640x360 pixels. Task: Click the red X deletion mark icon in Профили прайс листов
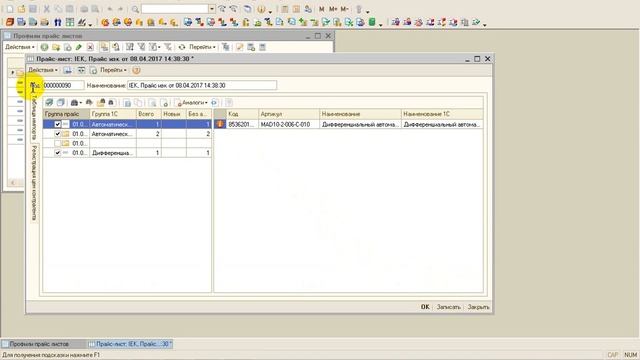pyautogui.click(x=90, y=47)
